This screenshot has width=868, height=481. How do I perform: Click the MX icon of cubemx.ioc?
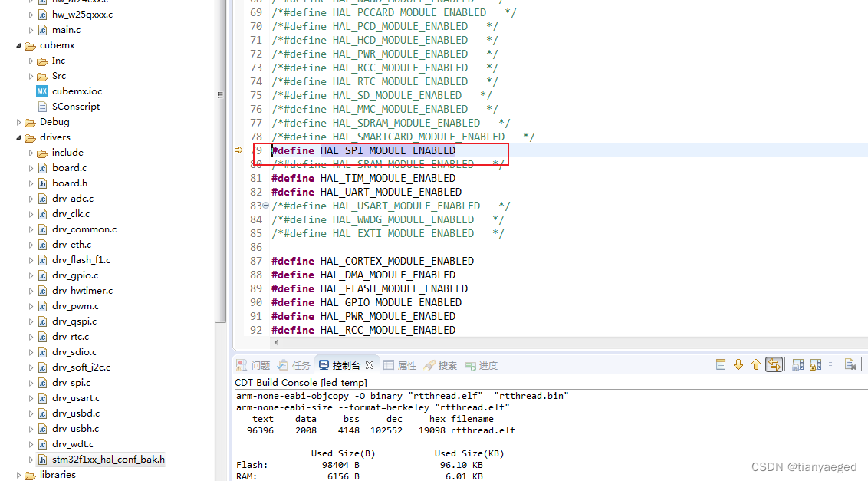(42, 91)
